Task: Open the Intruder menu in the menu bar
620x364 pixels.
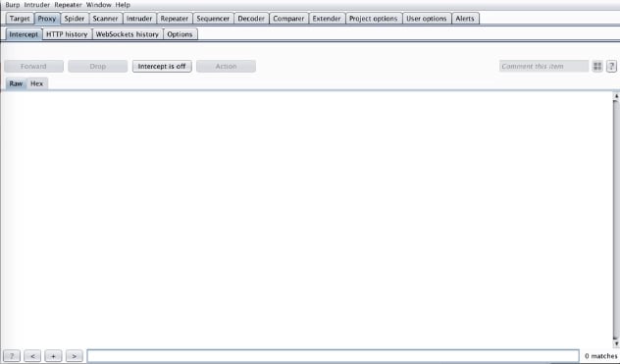Action: (36, 5)
